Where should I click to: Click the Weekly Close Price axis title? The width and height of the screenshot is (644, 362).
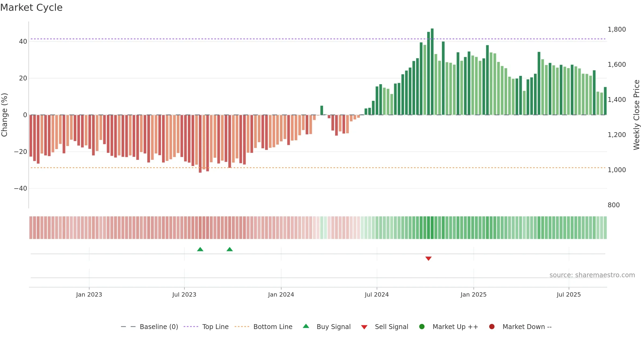pyautogui.click(x=636, y=115)
